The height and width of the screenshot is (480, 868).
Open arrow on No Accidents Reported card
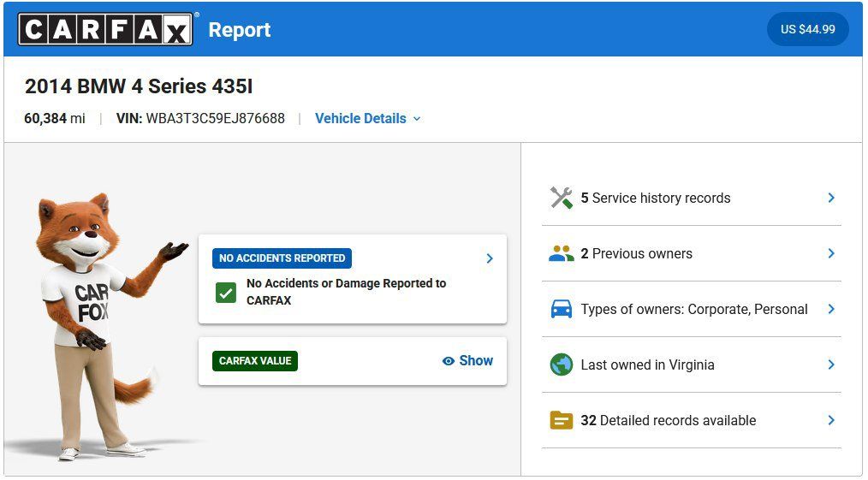[490, 258]
